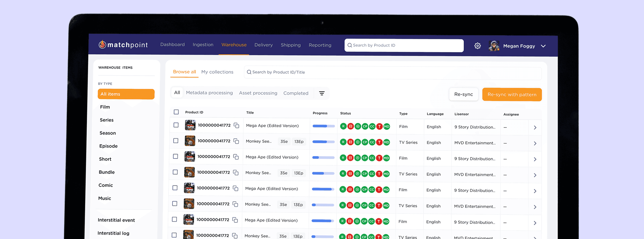644x239 pixels.
Task: Click magnifier icon in top Product ID search
Action: pos(350,45)
